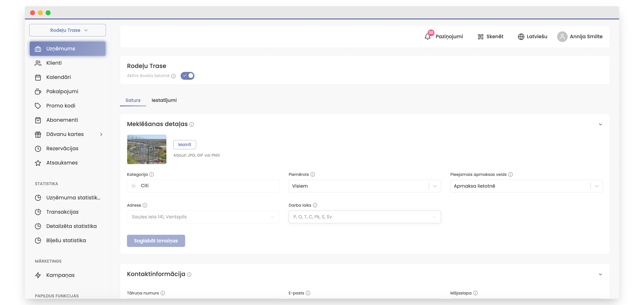The image size is (644, 305).
Task: Click the notifications bell icon
Action: [427, 37]
